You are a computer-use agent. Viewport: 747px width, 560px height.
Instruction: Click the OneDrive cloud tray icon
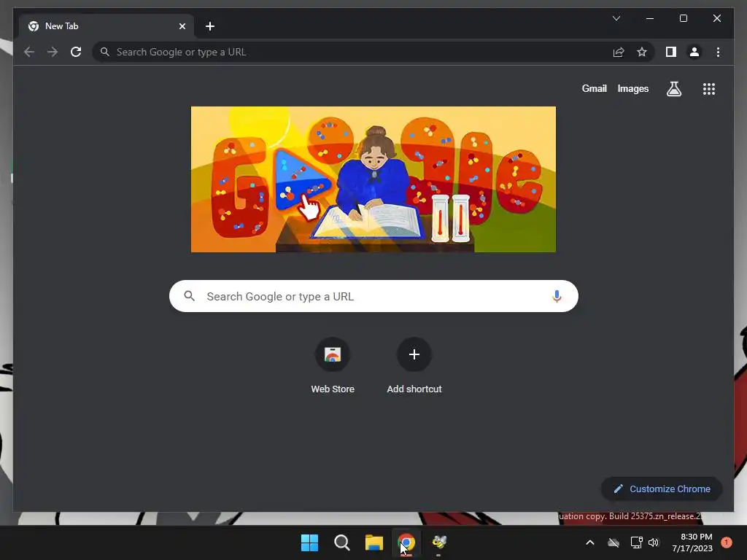pyautogui.click(x=613, y=542)
